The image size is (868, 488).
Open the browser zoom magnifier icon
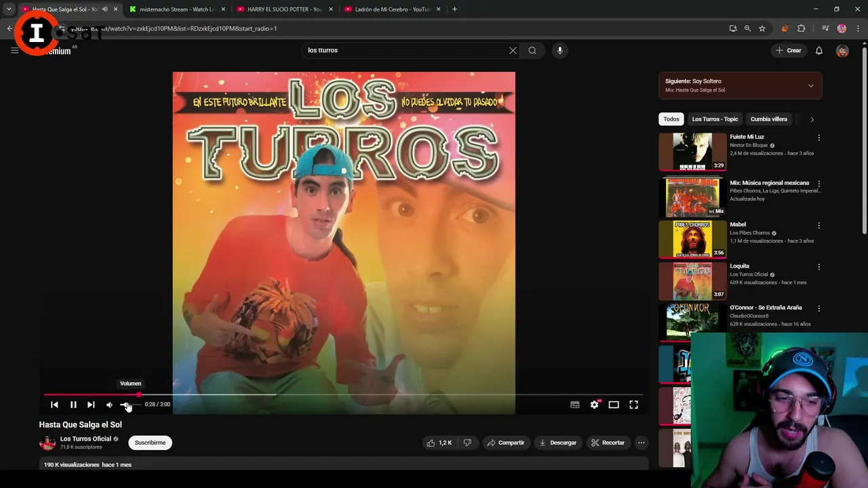747,28
